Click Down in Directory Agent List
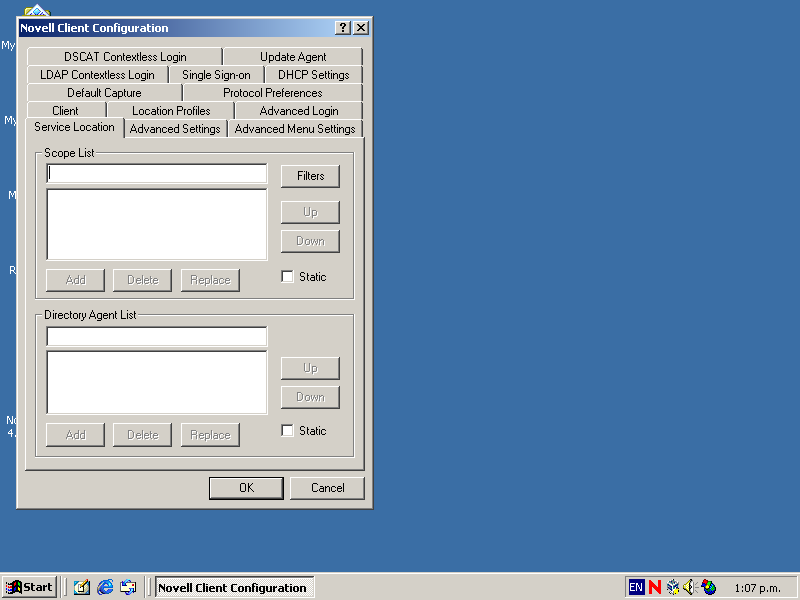800x600 pixels. (310, 397)
